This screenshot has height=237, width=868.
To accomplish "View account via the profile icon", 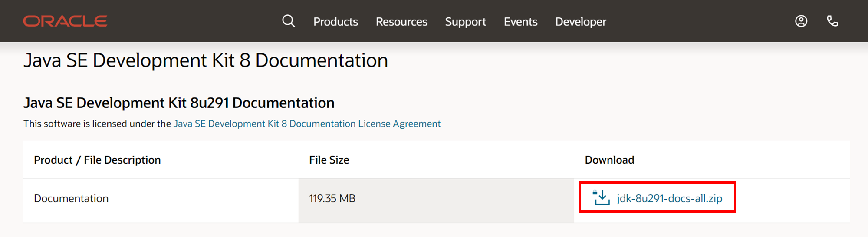I will [801, 21].
